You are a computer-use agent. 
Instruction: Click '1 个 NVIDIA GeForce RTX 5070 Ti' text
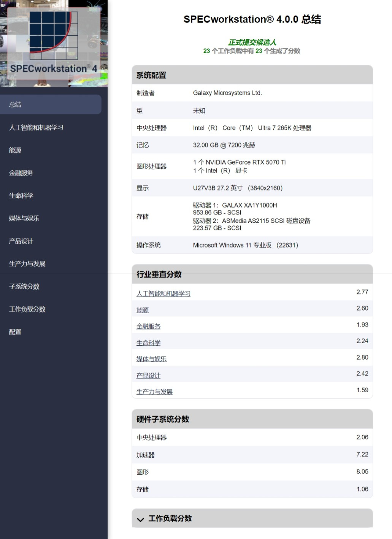point(240,162)
